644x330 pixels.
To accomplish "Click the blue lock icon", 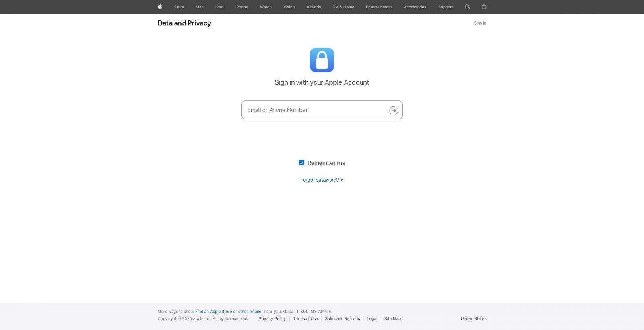I will coord(322,60).
